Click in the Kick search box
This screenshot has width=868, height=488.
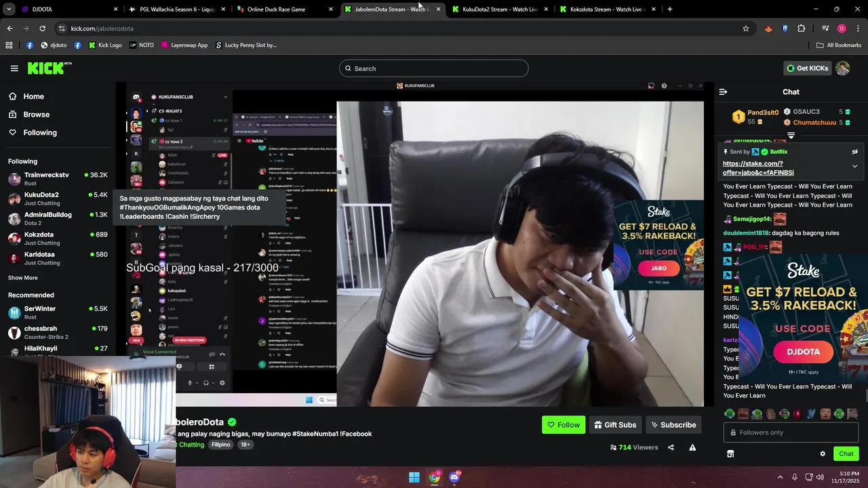coord(434,68)
